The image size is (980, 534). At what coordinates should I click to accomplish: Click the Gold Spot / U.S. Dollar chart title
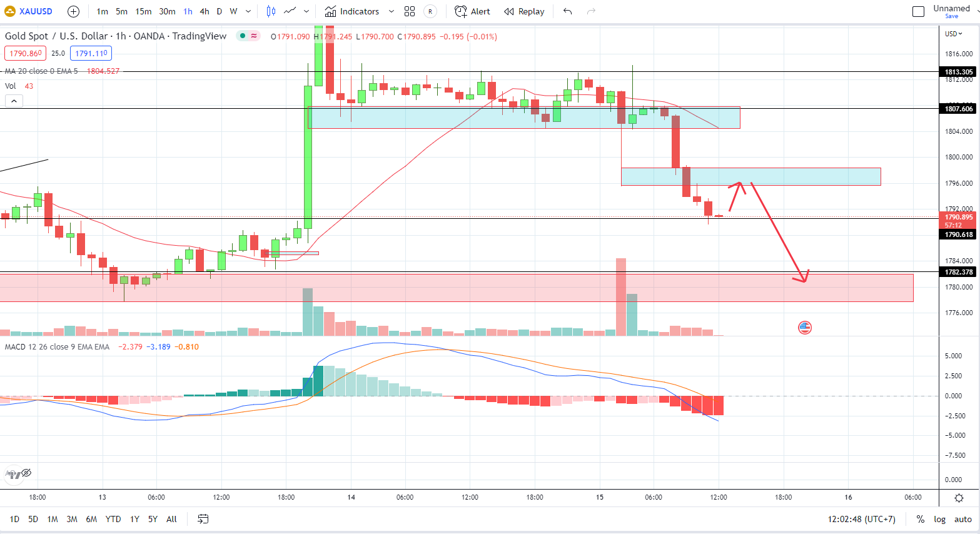116,36
